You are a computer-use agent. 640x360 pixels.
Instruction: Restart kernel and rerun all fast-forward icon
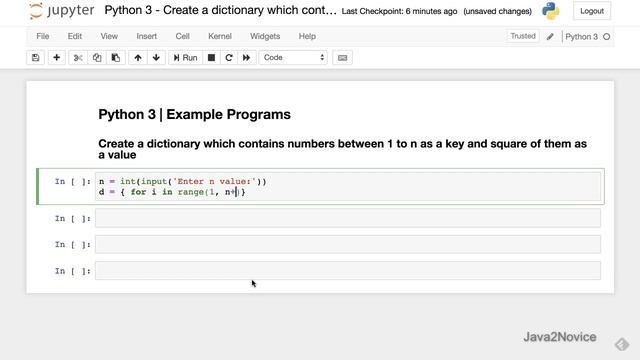coord(246,58)
